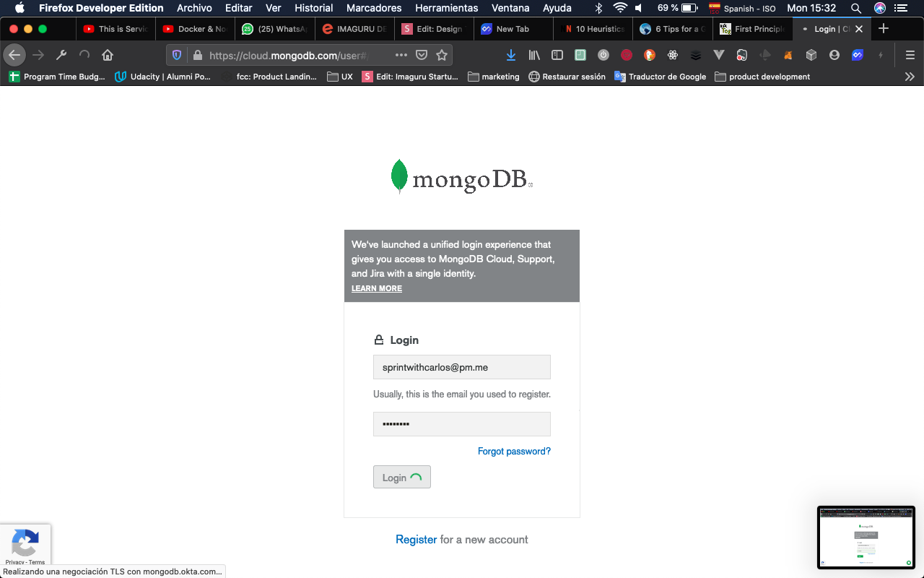The width and height of the screenshot is (924, 578).
Task: Click Forgot password? link
Action: pos(514,451)
